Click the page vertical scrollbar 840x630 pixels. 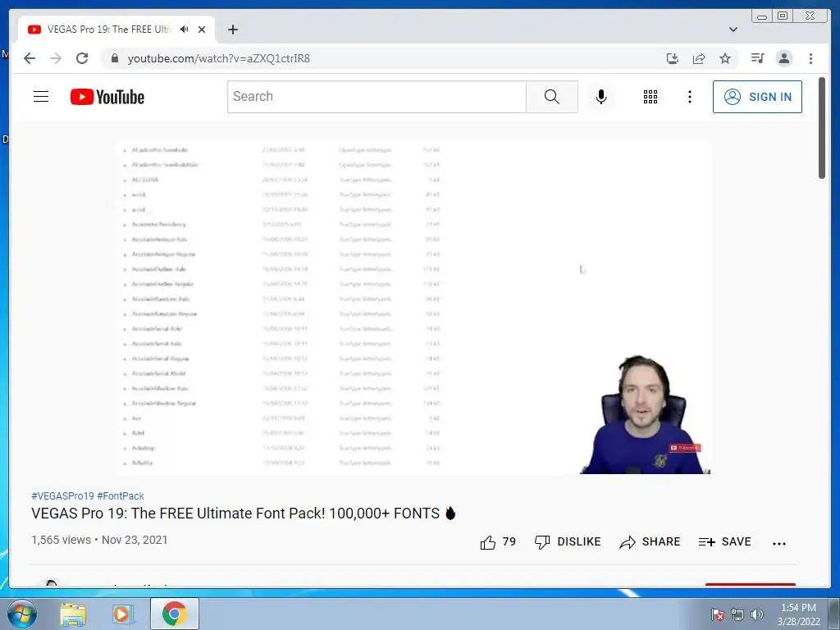click(x=822, y=127)
